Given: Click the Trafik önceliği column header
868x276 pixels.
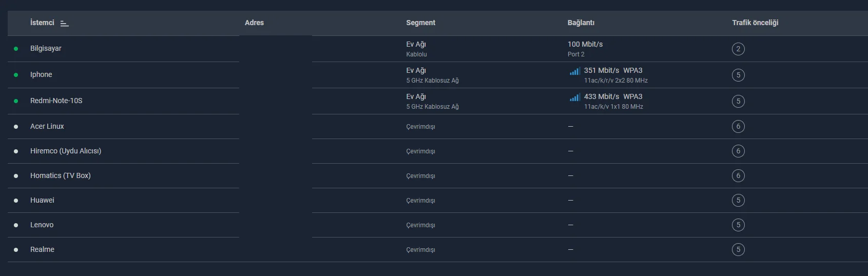Looking at the screenshot, I should (x=755, y=23).
